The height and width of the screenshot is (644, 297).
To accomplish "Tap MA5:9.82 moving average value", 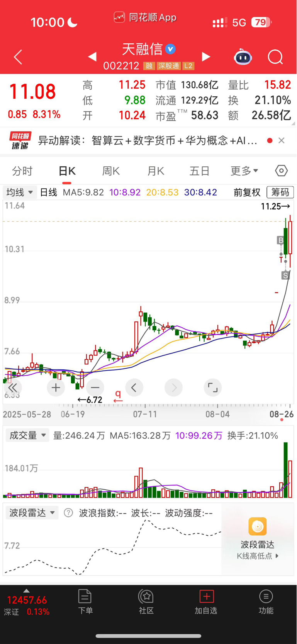I will click(83, 192).
